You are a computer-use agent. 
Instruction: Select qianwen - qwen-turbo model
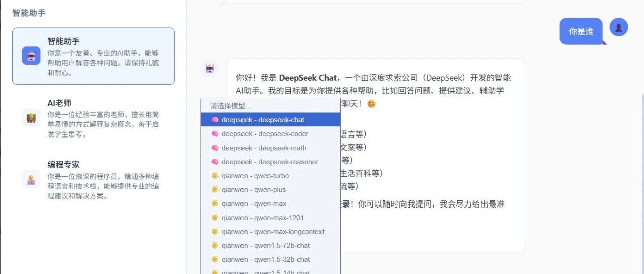pyautogui.click(x=270, y=176)
